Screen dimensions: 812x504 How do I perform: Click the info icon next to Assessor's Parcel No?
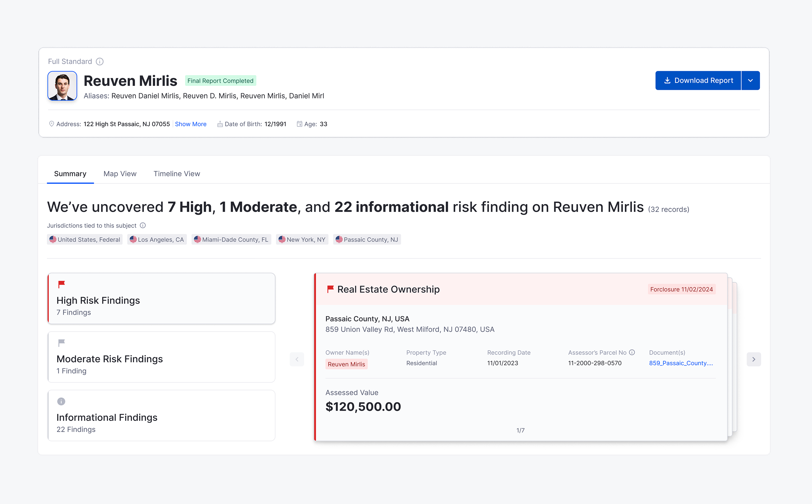click(632, 352)
